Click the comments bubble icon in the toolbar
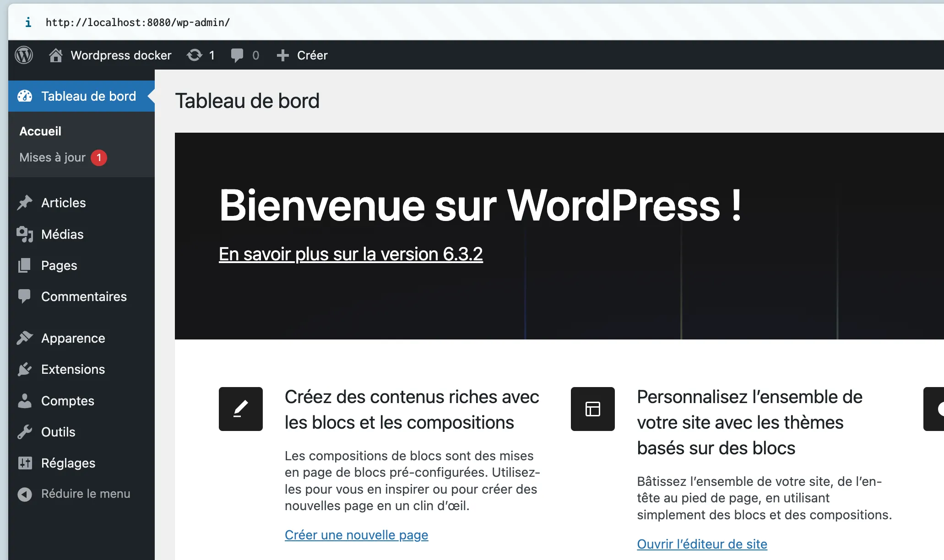This screenshot has height=560, width=944. click(x=237, y=55)
